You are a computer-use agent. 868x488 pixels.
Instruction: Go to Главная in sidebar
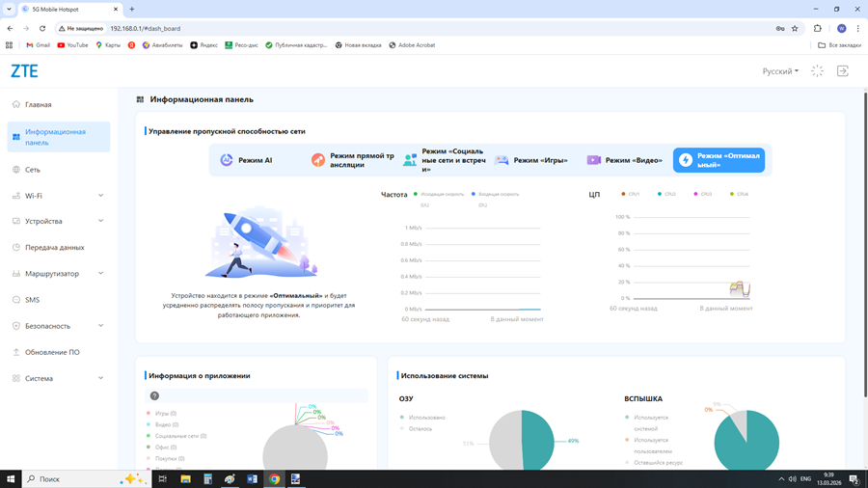pyautogui.click(x=38, y=104)
